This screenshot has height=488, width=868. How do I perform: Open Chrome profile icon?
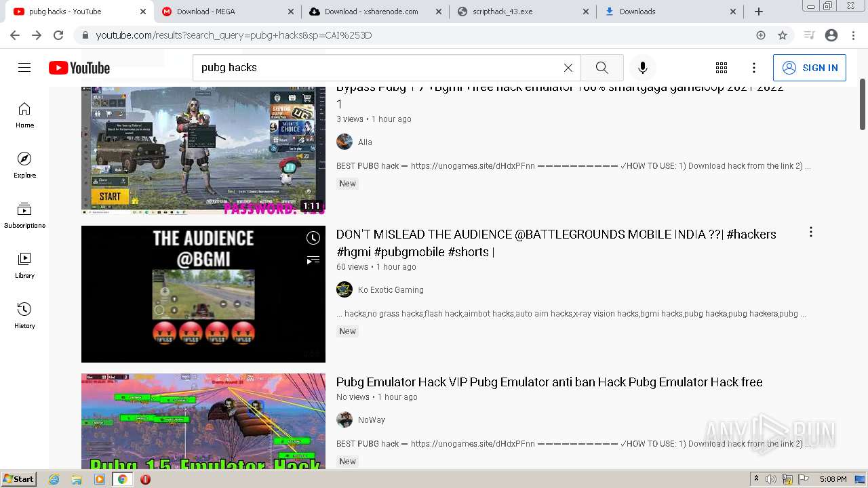click(831, 35)
